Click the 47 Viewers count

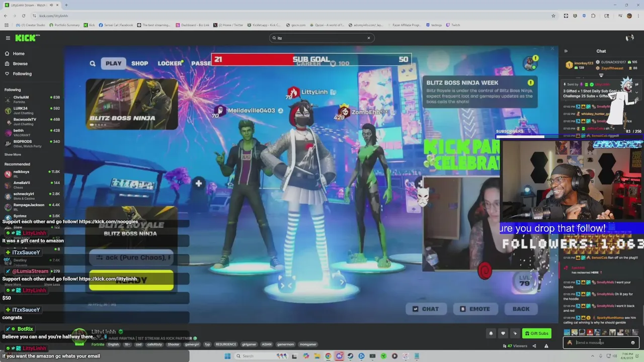coord(515,346)
